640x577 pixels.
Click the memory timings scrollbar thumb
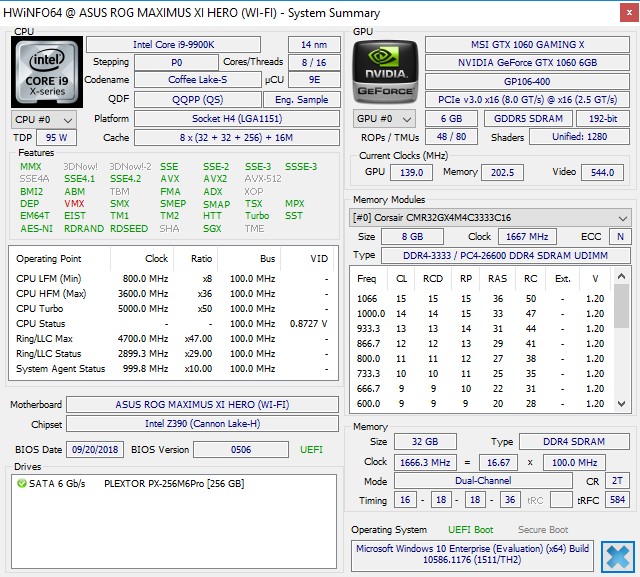point(621,306)
